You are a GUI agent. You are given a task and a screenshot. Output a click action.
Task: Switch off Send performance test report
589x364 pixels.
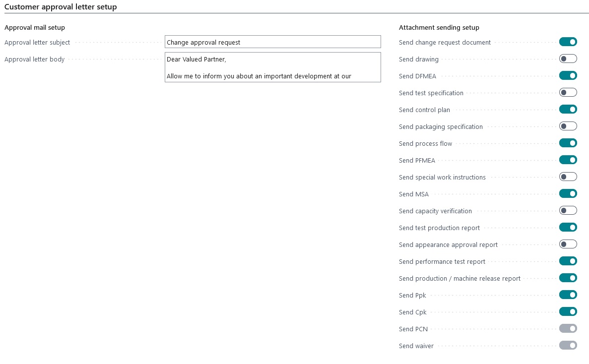(x=568, y=261)
